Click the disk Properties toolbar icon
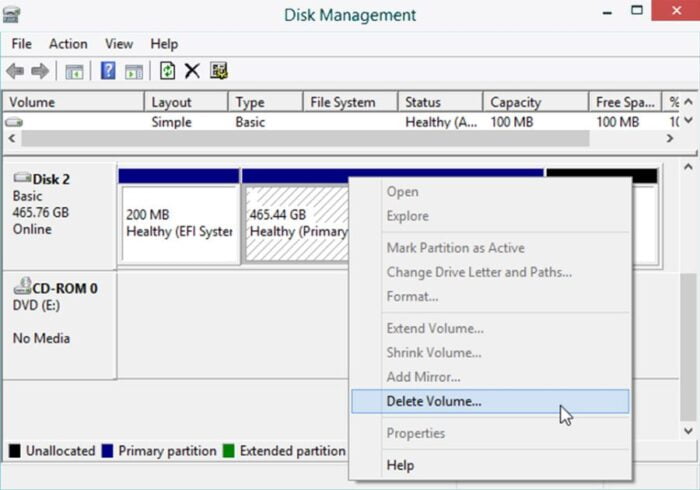The image size is (700, 490). (218, 71)
